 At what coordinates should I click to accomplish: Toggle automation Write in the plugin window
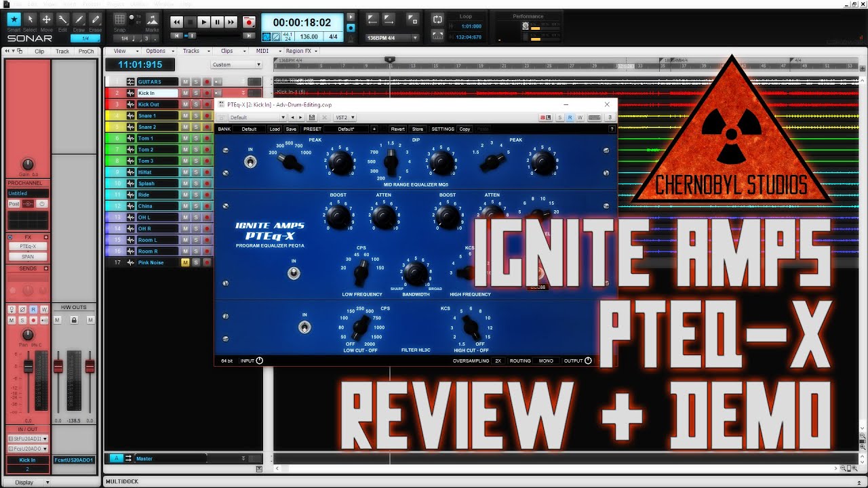point(580,117)
